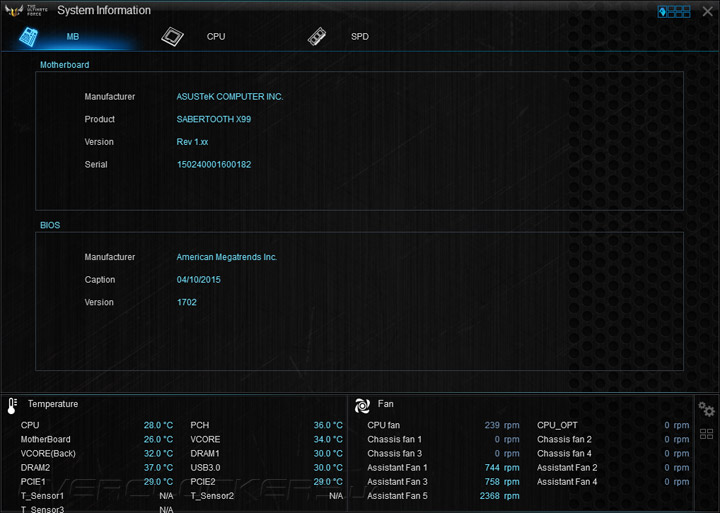The image size is (720, 513).
Task: Close the System Information window
Action: click(x=708, y=11)
